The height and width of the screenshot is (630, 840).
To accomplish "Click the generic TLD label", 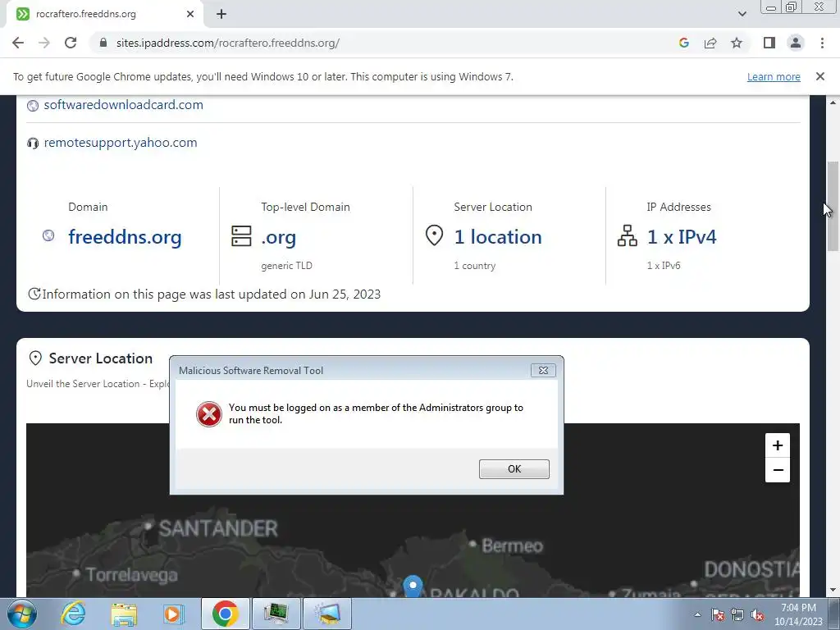I will tap(286, 266).
